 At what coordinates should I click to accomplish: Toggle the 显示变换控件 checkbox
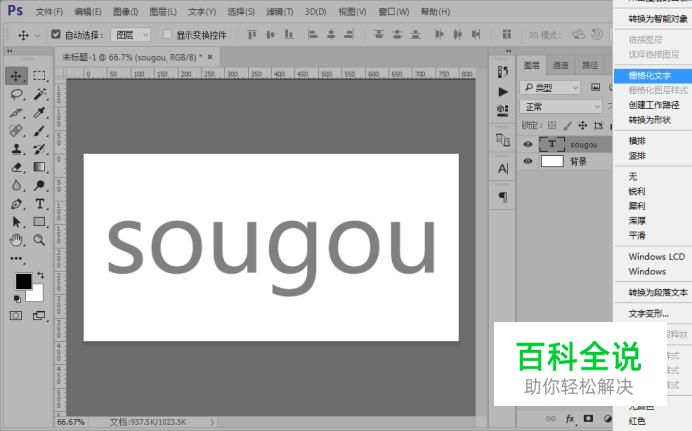click(x=167, y=34)
